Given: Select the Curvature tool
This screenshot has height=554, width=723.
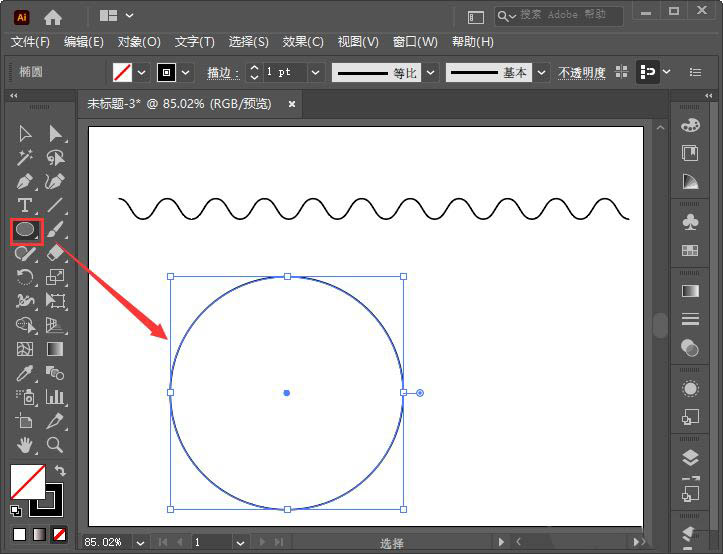Looking at the screenshot, I should (x=55, y=182).
